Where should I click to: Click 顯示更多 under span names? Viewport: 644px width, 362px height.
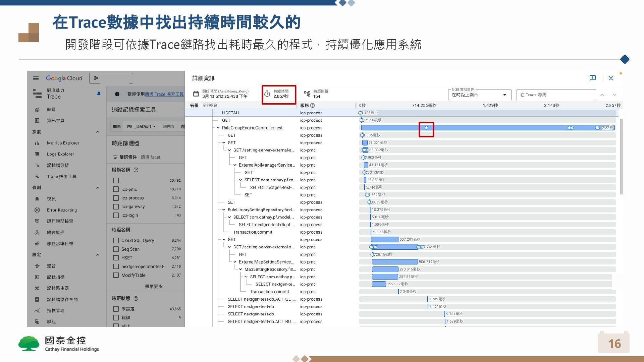(x=154, y=287)
